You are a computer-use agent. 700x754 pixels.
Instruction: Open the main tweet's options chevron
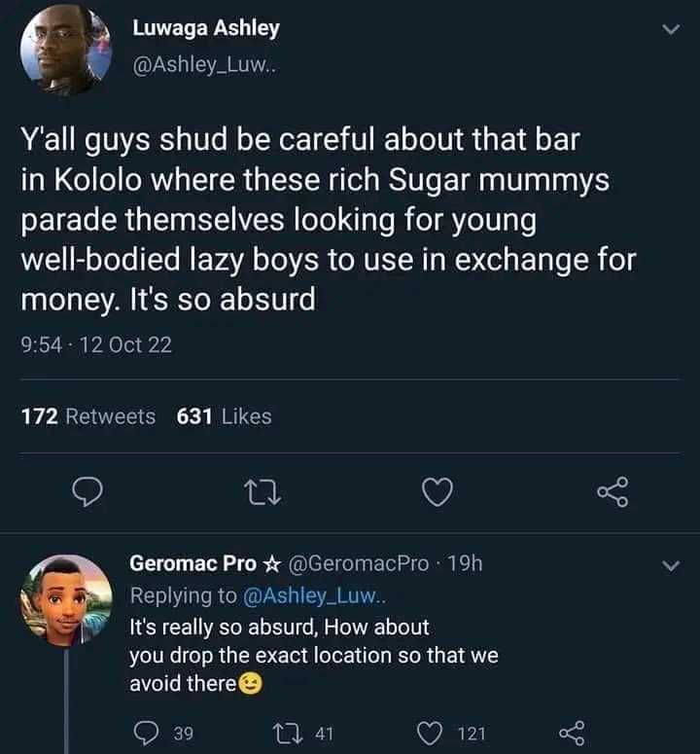point(668,30)
